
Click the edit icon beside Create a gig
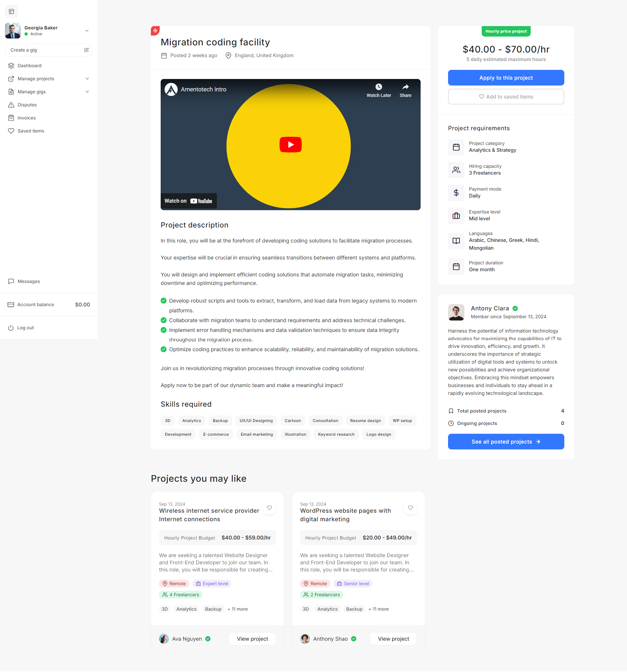(x=86, y=50)
